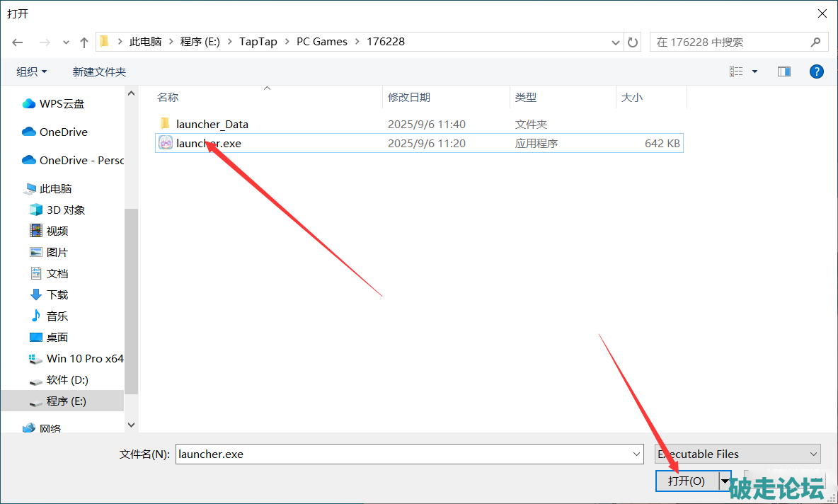Click the change view layout icon

click(x=737, y=71)
